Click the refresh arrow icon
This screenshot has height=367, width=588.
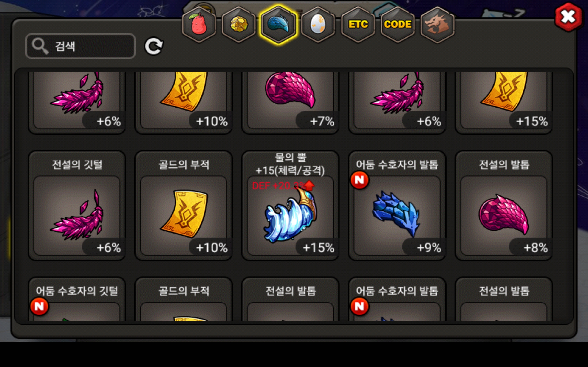click(x=154, y=46)
